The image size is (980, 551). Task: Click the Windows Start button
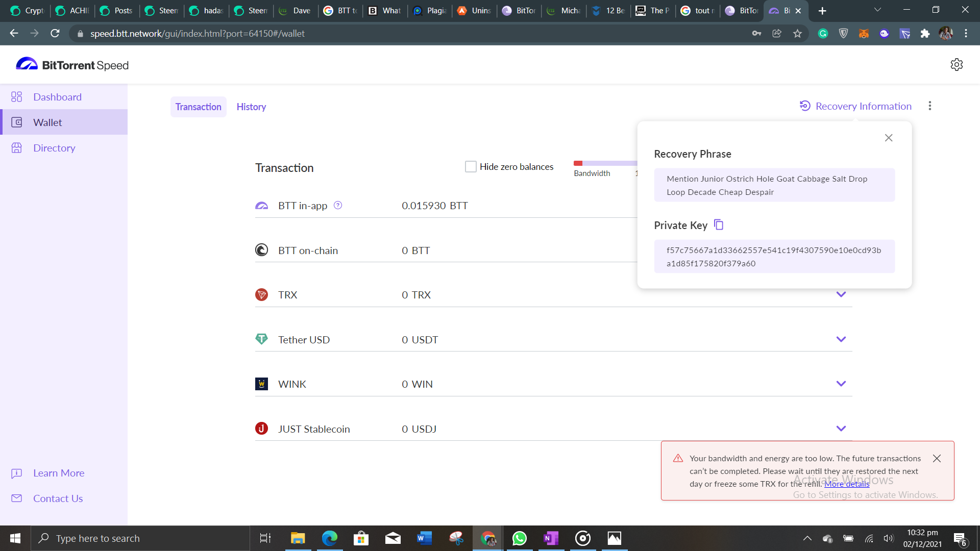click(15, 538)
